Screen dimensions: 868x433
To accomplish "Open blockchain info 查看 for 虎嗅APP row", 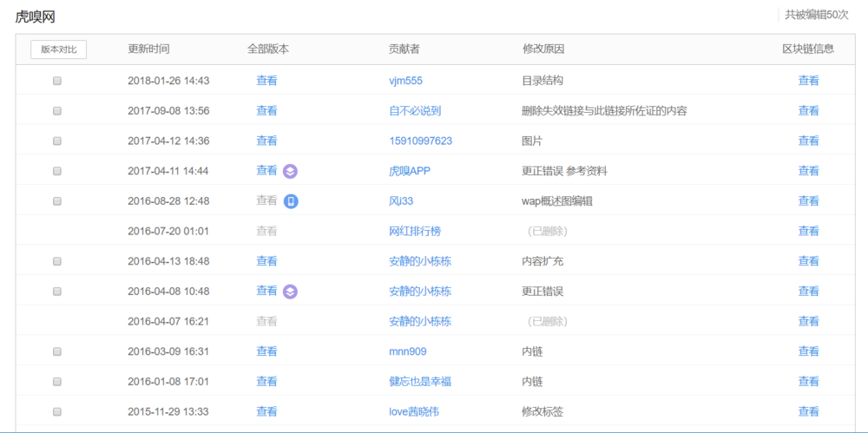I will (808, 171).
